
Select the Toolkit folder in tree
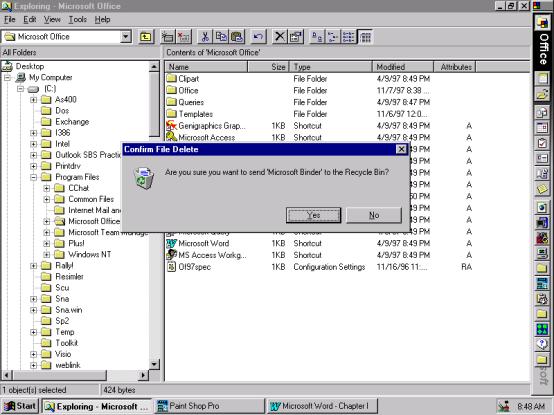pyautogui.click(x=59, y=343)
